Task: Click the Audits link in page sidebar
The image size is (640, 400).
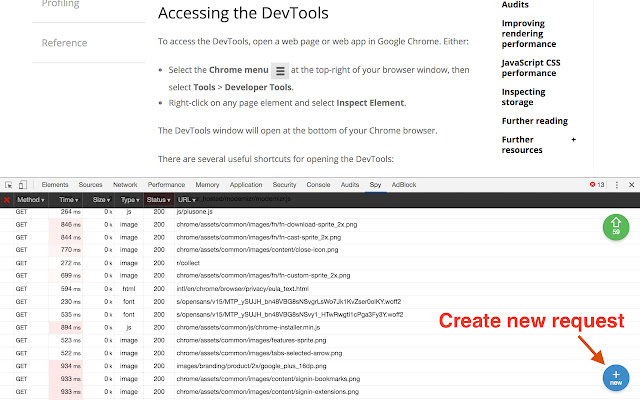Action: [515, 4]
